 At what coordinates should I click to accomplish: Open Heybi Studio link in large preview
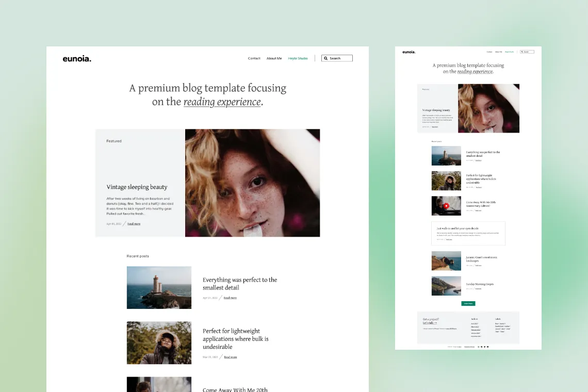(298, 58)
